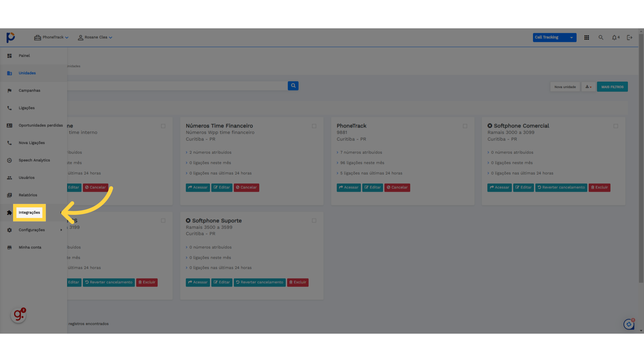Expand '96 ligações neste mês' in PhoneTrack

tap(361, 163)
